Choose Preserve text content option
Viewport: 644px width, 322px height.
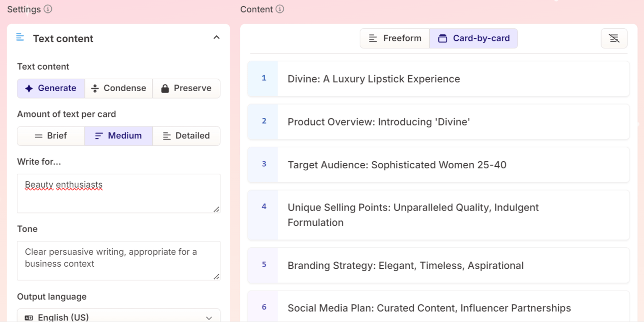[186, 88]
